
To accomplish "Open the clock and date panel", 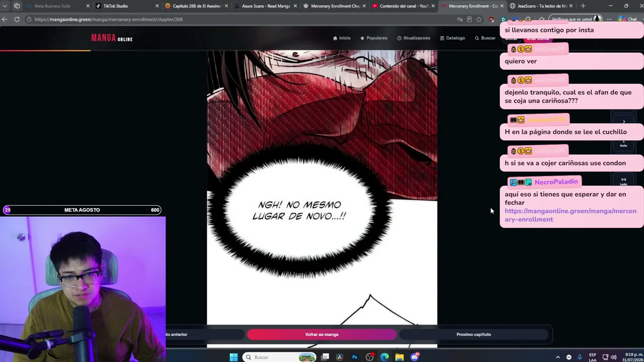I will [633, 357].
